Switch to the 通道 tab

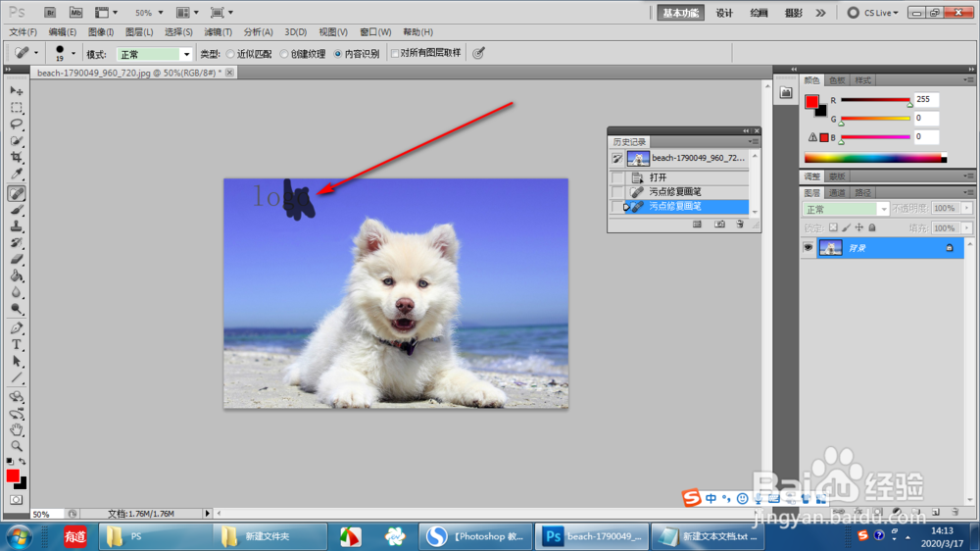837,192
